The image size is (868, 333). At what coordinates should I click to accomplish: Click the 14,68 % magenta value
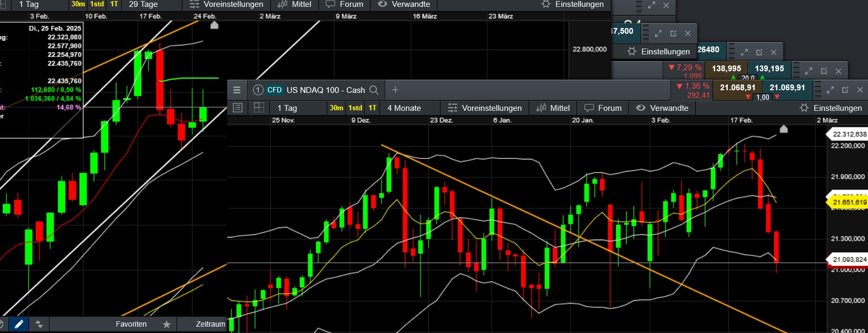pos(69,107)
